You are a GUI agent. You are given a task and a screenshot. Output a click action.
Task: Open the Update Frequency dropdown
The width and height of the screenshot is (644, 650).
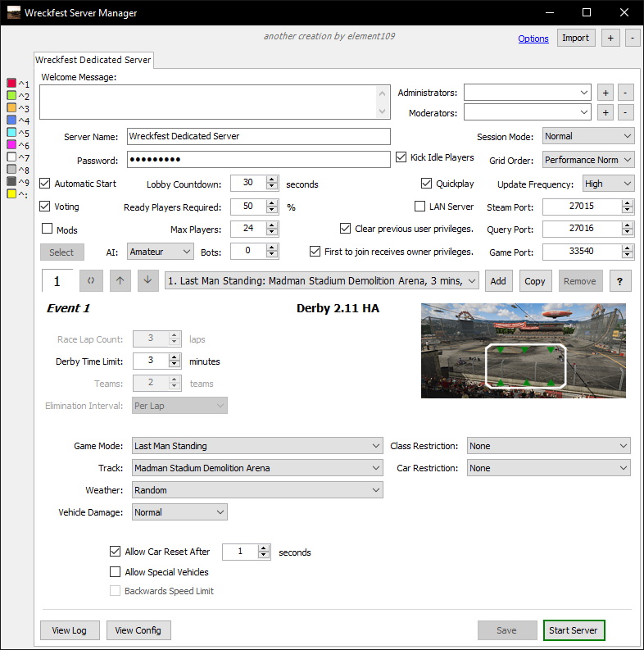[608, 184]
